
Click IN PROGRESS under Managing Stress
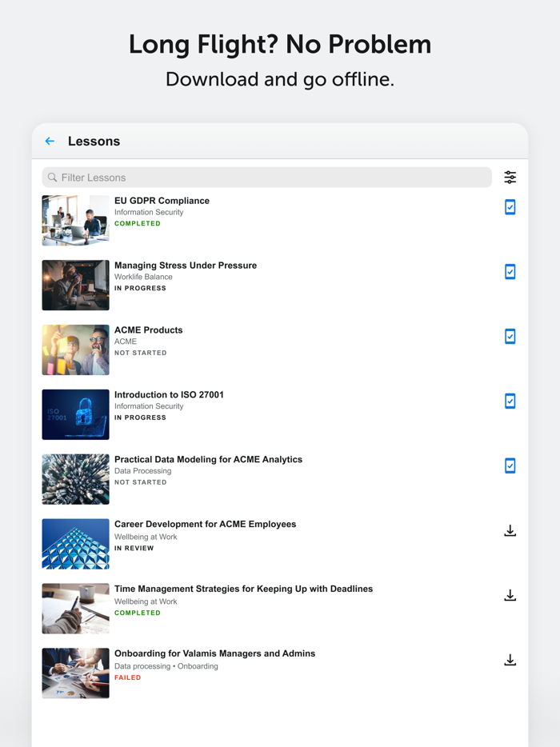[x=140, y=288]
